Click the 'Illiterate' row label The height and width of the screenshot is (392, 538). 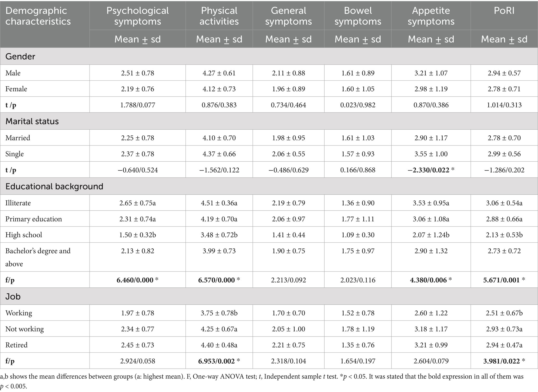18,203
